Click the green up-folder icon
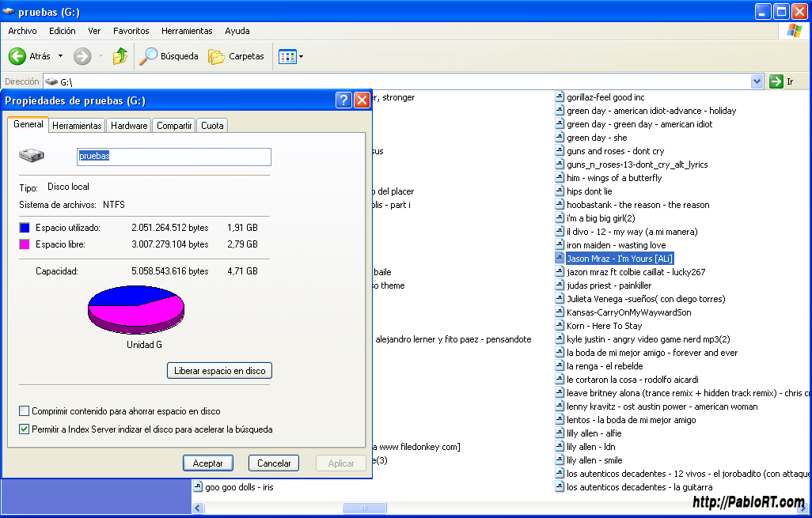This screenshot has width=812, height=518. coord(120,56)
